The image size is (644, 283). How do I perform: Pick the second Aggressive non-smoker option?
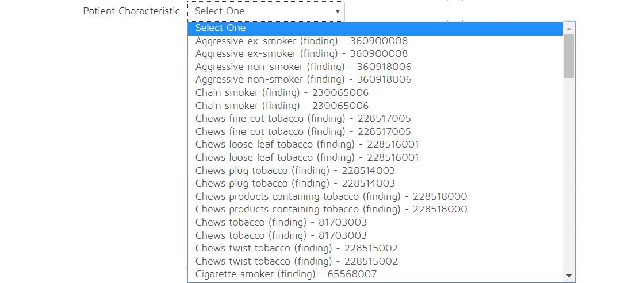click(x=303, y=80)
